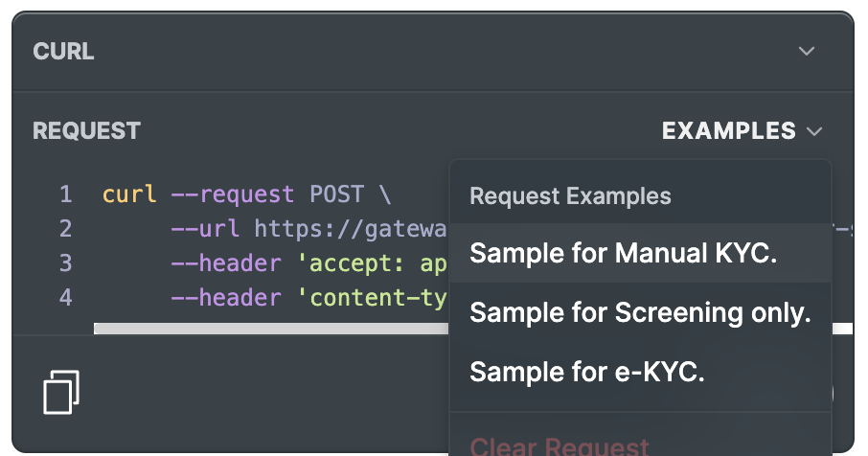Click line number 4 in code

click(x=65, y=298)
